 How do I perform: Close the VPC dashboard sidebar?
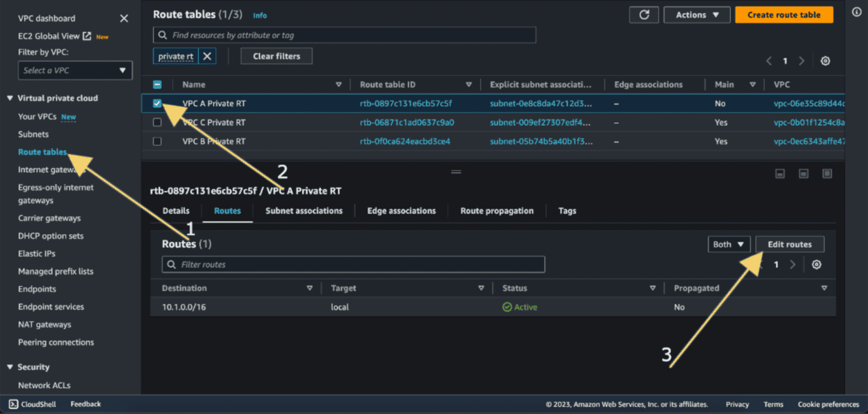124,19
